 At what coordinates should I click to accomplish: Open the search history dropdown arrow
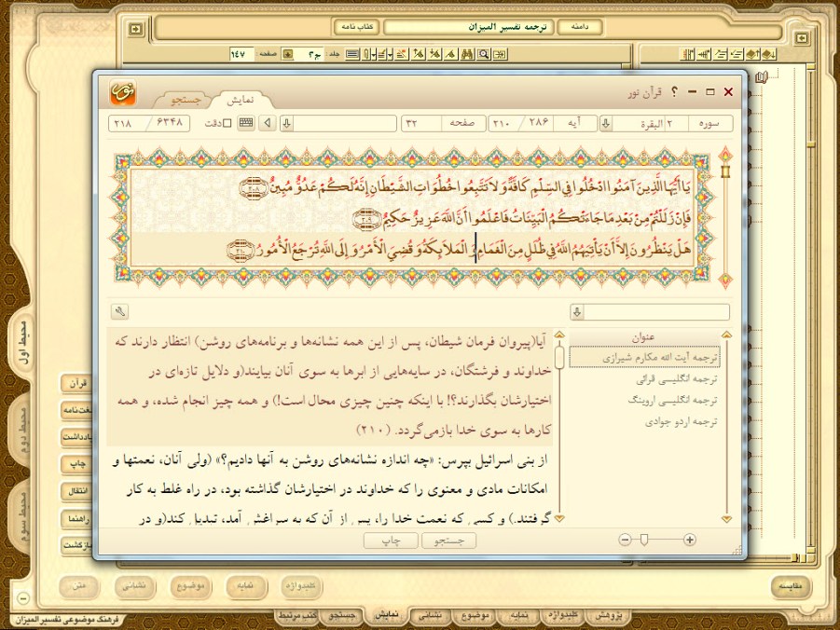point(286,124)
